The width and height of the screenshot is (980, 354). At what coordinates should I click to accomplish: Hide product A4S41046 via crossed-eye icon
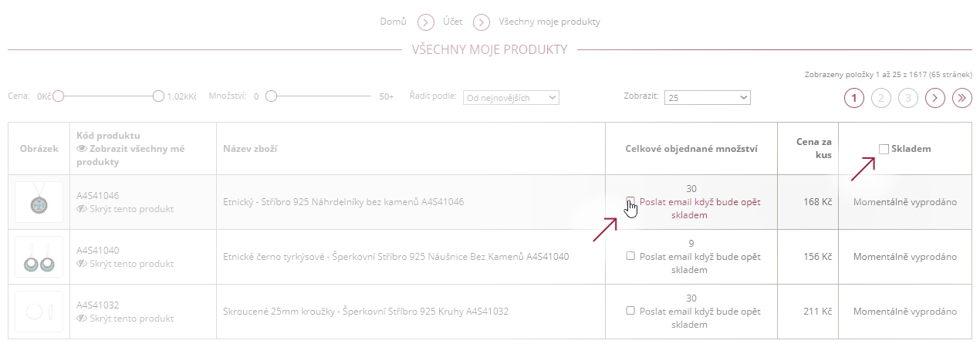coord(83,209)
